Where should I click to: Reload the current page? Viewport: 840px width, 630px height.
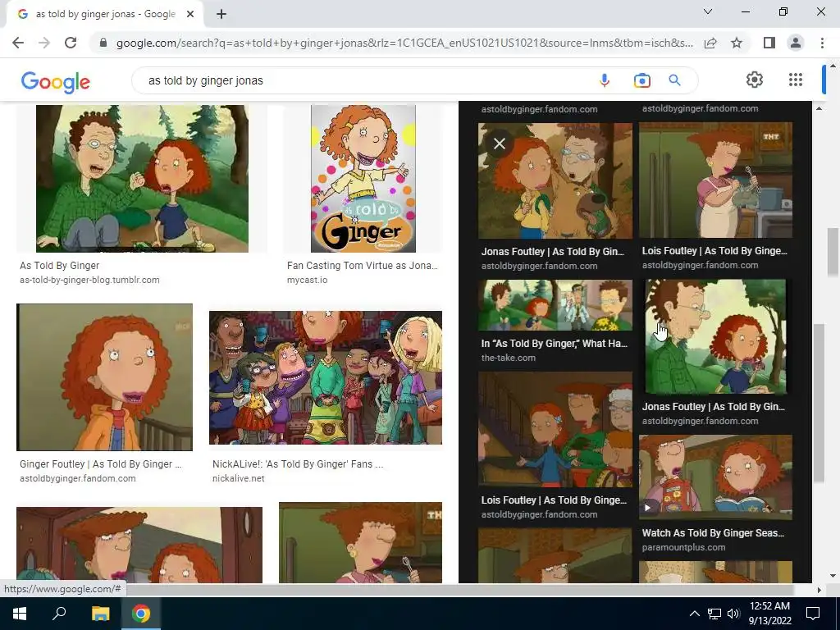click(71, 43)
